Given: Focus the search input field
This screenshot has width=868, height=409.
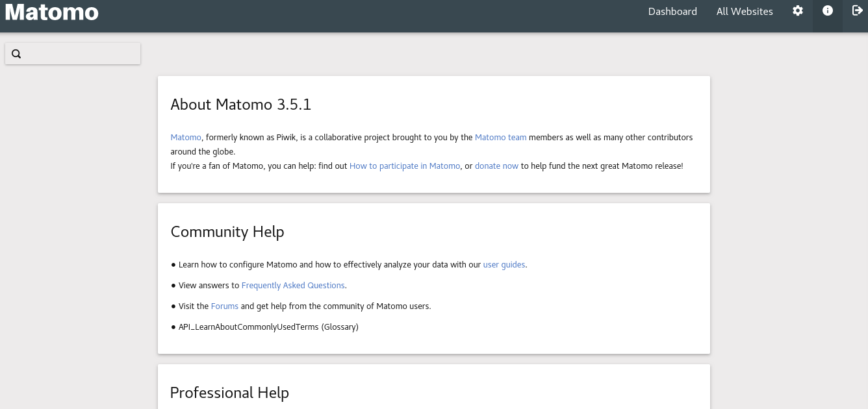Looking at the screenshot, I should pyautogui.click(x=73, y=54).
